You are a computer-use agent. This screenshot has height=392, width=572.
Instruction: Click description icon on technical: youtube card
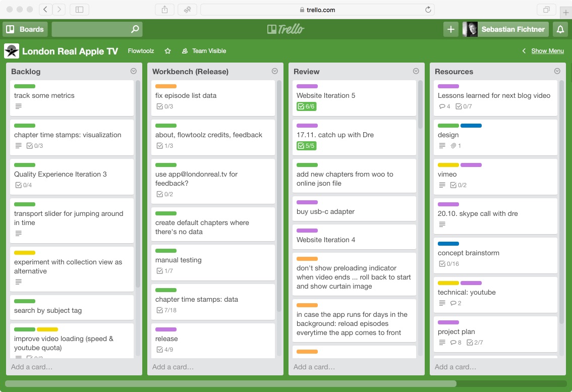(x=442, y=303)
